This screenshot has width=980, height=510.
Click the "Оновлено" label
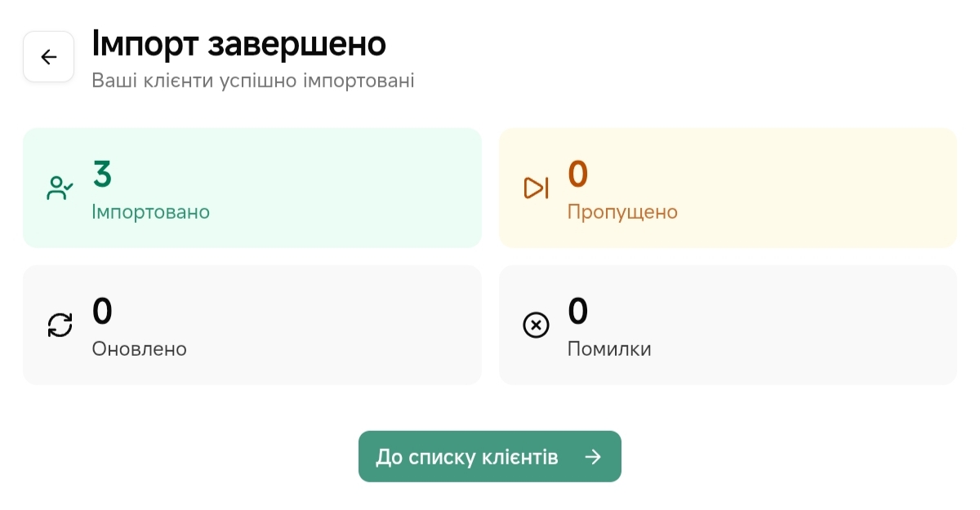[140, 349]
